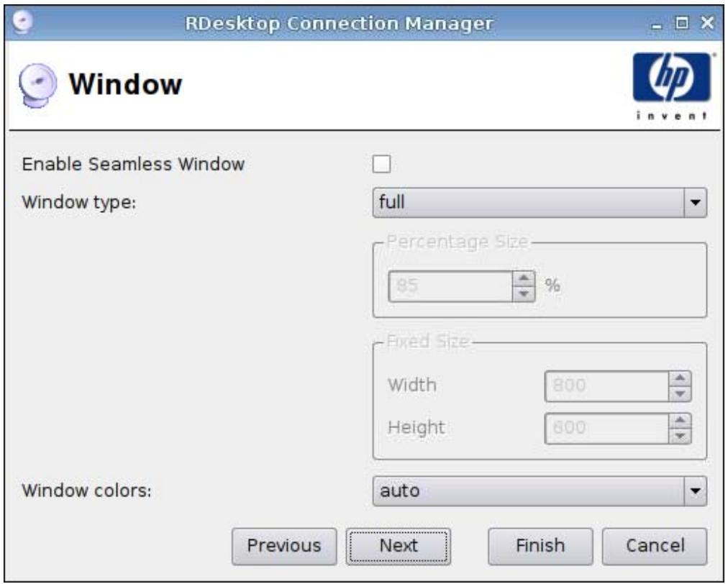Screen dimensions: 728x584
Task: Decrease the Fixed Size Width value
Action: click(x=680, y=393)
